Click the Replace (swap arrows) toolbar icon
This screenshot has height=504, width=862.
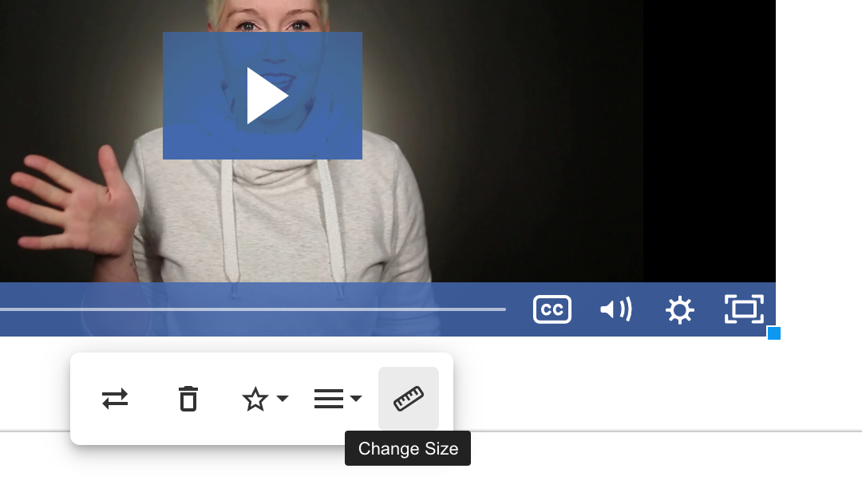[x=115, y=399]
